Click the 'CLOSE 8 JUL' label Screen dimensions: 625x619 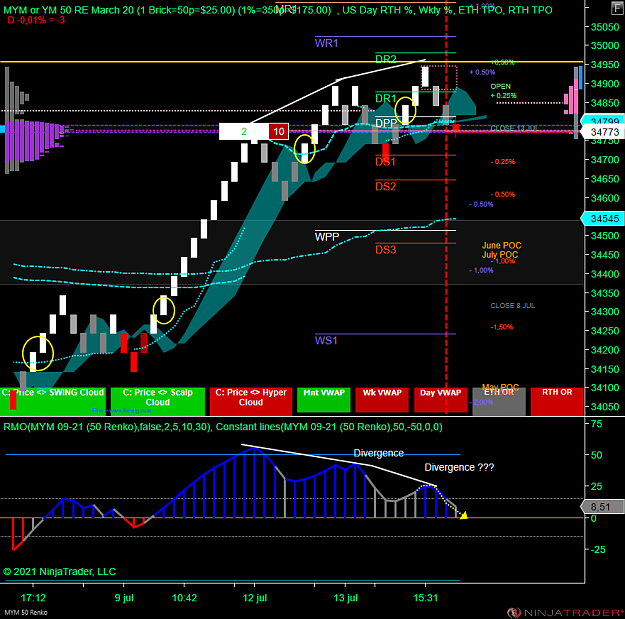tap(513, 305)
